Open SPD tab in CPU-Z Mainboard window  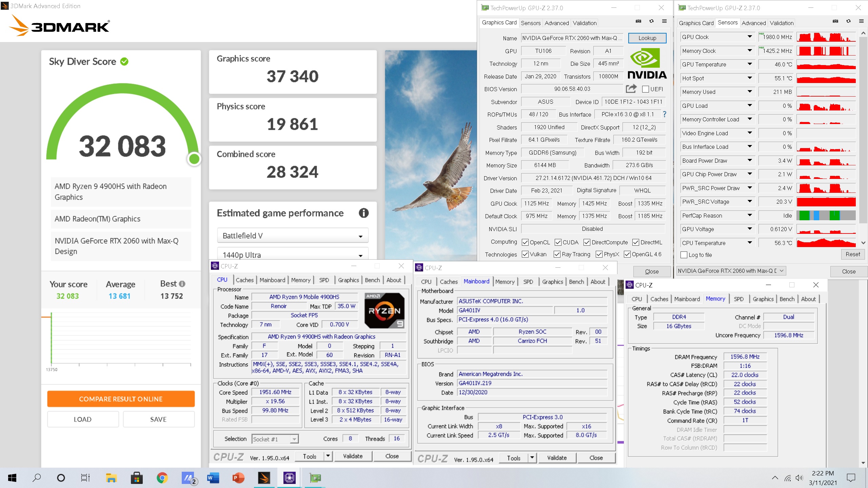click(x=528, y=282)
